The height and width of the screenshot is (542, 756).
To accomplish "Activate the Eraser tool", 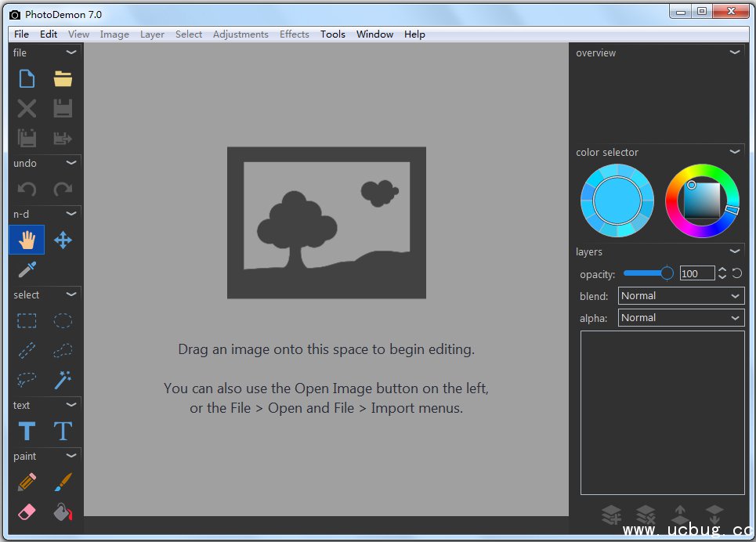I will [27, 511].
